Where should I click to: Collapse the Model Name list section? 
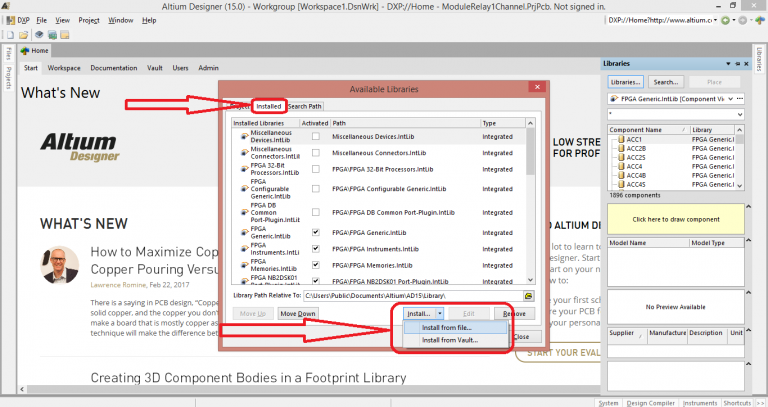(748, 240)
